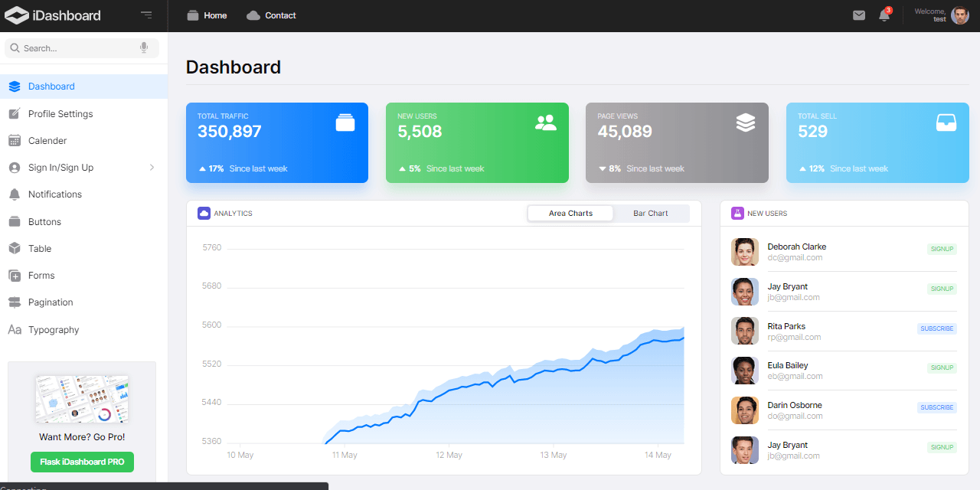This screenshot has width=980, height=490.
Task: Open the Dashboard sidebar item
Action: pos(83,87)
